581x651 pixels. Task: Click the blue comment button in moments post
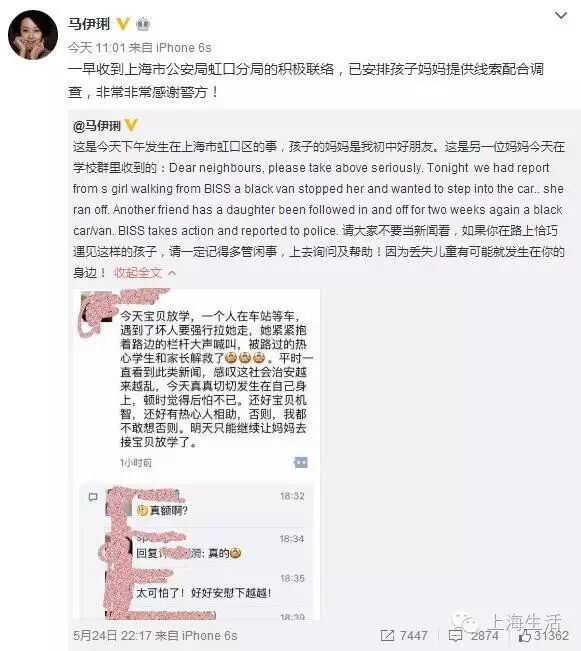click(301, 463)
